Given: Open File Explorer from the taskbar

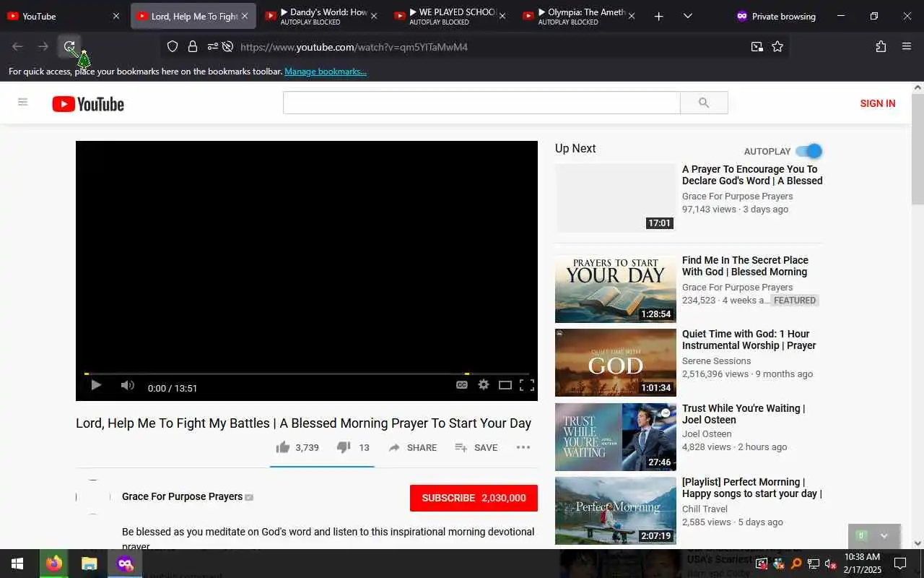Looking at the screenshot, I should click(x=89, y=564).
